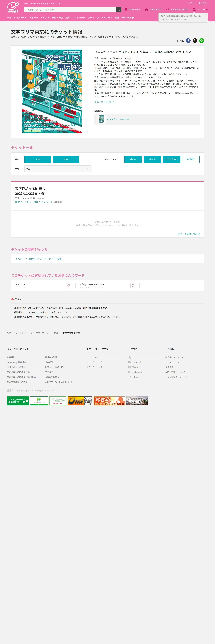This screenshot has width=215, height=644.
Task: Click the venue icon 会場から探す
Action: pos(146,10)
